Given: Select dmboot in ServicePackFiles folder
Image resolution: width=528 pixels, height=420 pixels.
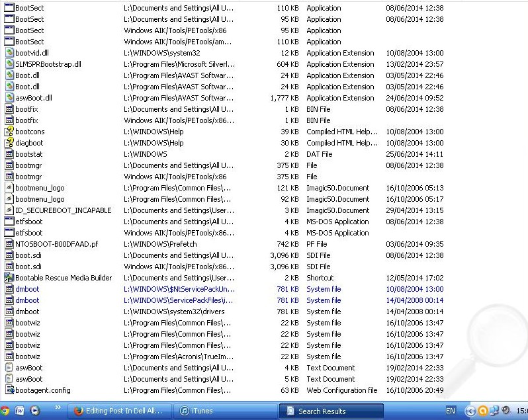Looking at the screenshot, I should [x=27, y=300].
